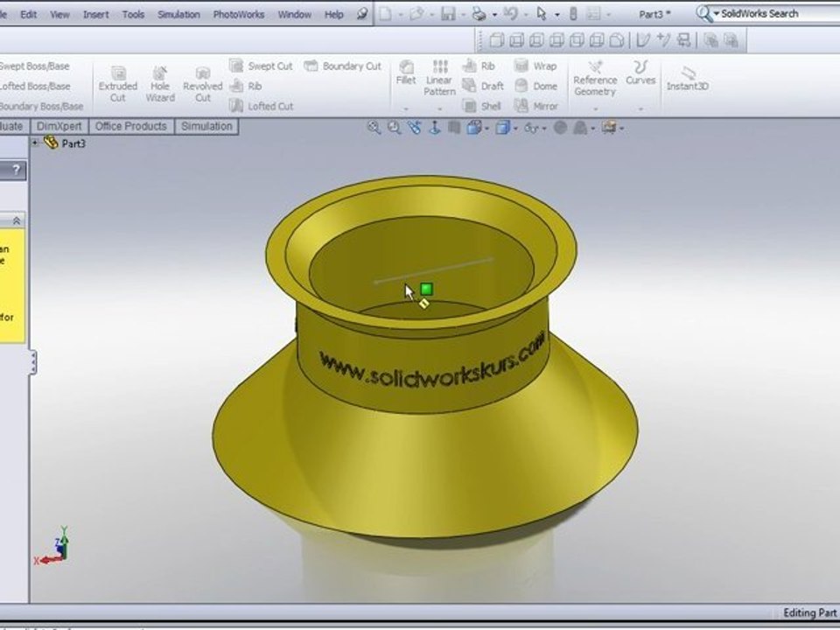The width and height of the screenshot is (840, 630).
Task: Click the Display Style cube icon
Action: pos(502,128)
